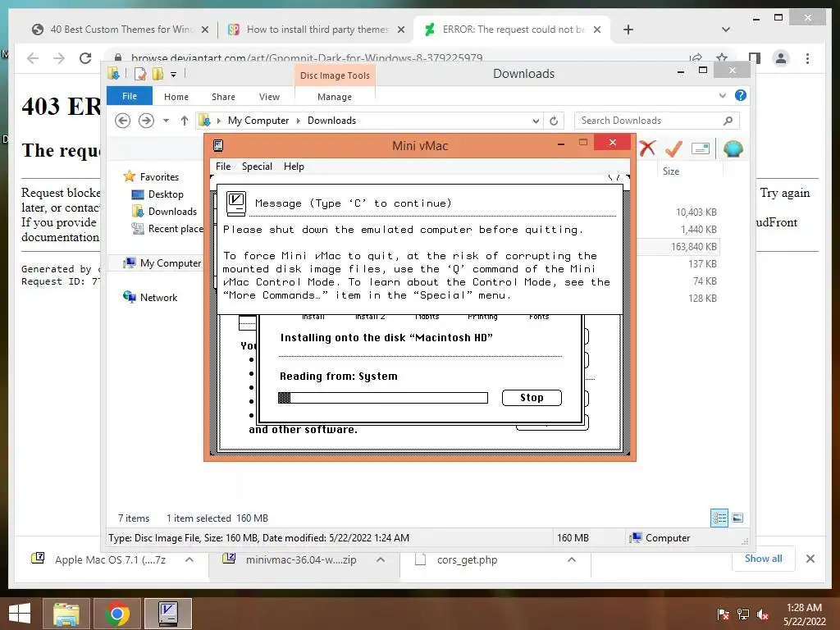Open the Windows Start button

click(x=20, y=614)
